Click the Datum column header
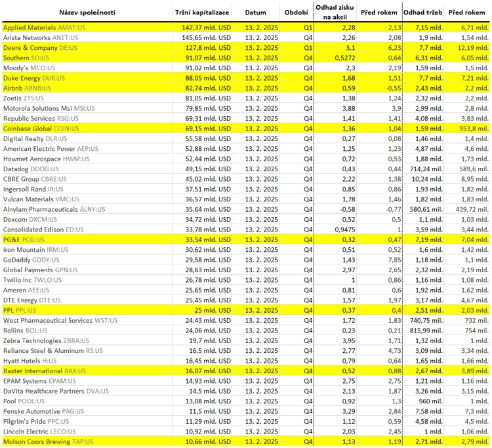This screenshot has width=492, height=448. click(255, 12)
